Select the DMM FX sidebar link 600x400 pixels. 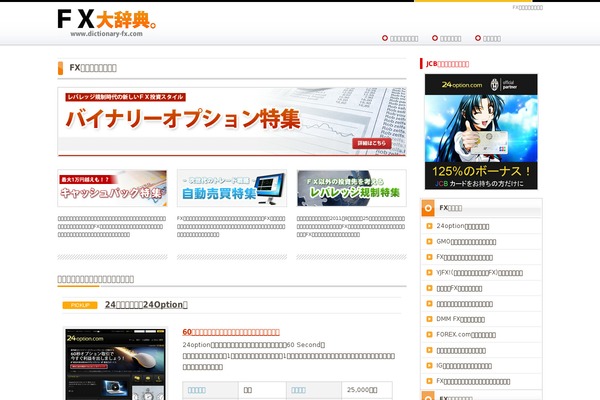(460, 319)
